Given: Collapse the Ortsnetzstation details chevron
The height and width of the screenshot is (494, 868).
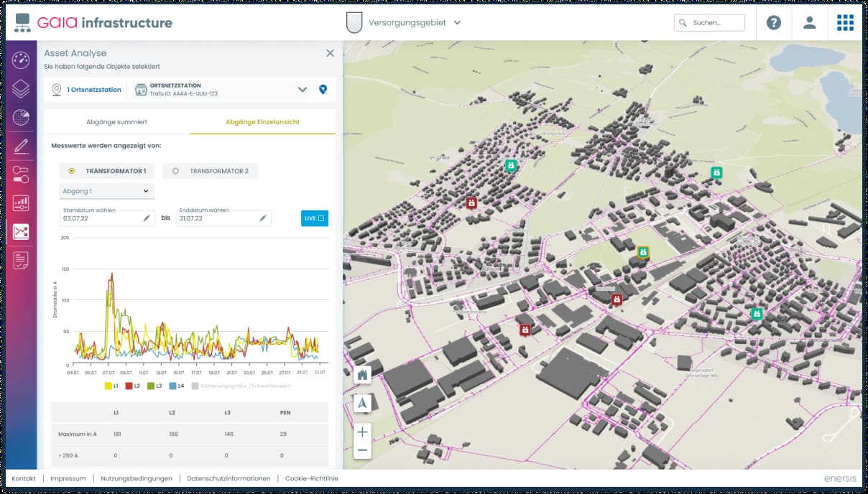Looking at the screenshot, I should click(x=303, y=89).
